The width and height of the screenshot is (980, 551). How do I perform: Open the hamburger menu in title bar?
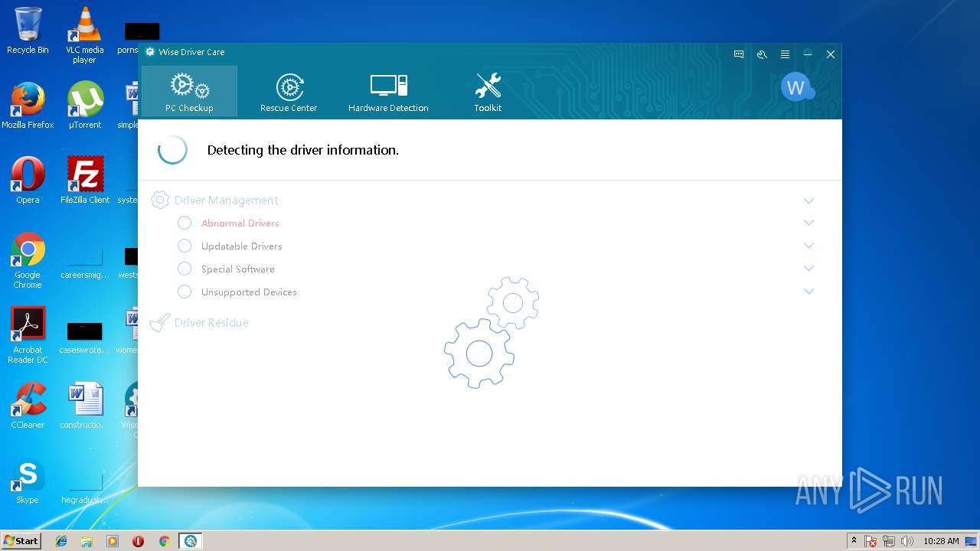tap(785, 54)
